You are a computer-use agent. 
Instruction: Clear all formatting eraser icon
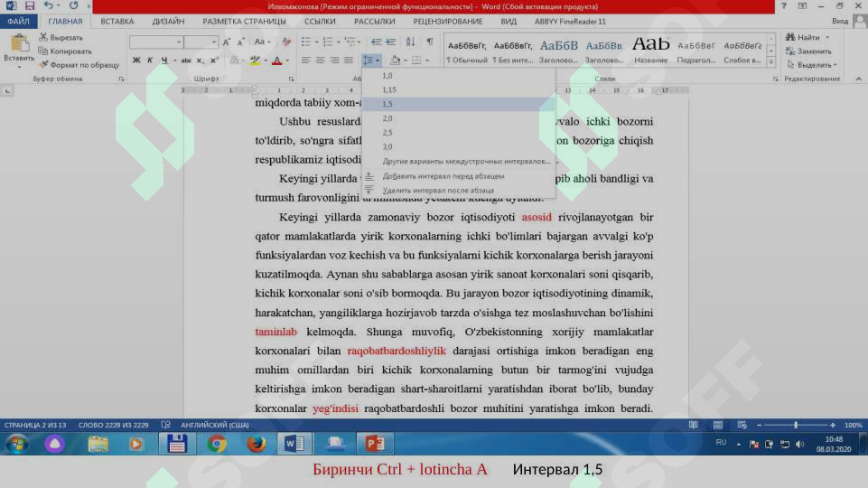click(286, 42)
